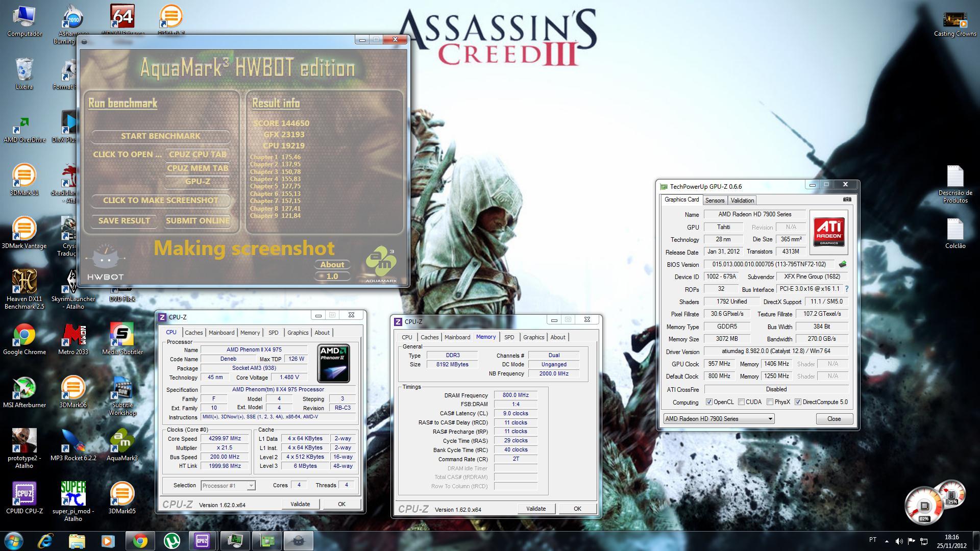Launch the MP3 Rocket 6.2.2 shortcut
980x551 pixels.
[x=73, y=444]
